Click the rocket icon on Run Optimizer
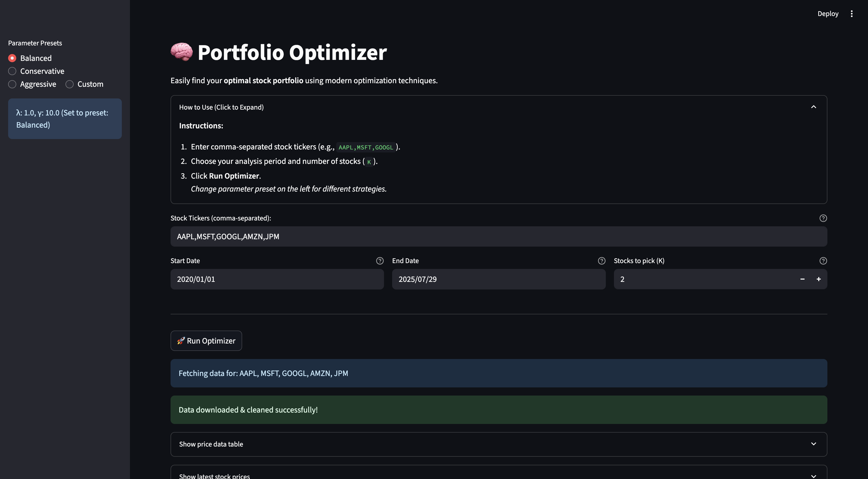868x479 pixels. pos(181,340)
